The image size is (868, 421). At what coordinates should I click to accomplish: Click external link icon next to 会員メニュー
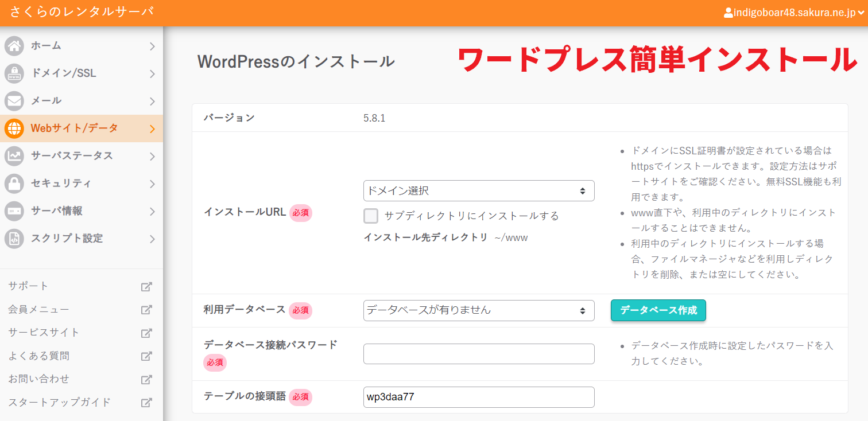coord(146,310)
